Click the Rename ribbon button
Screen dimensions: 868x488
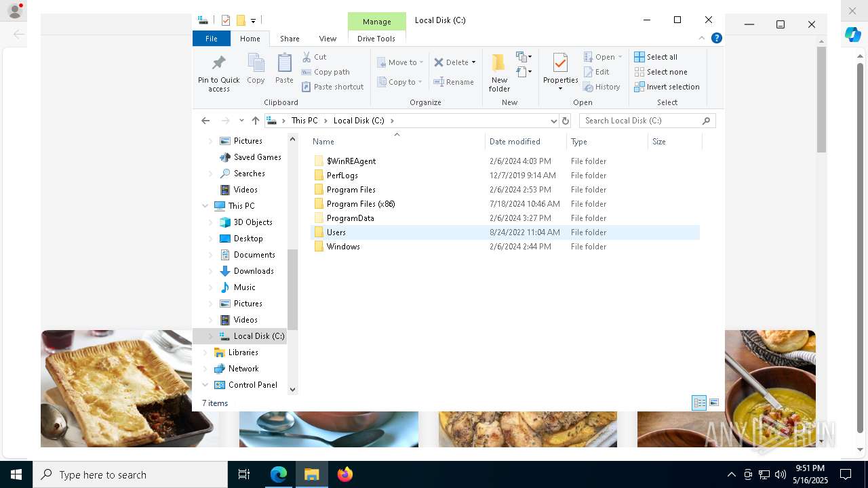(454, 82)
